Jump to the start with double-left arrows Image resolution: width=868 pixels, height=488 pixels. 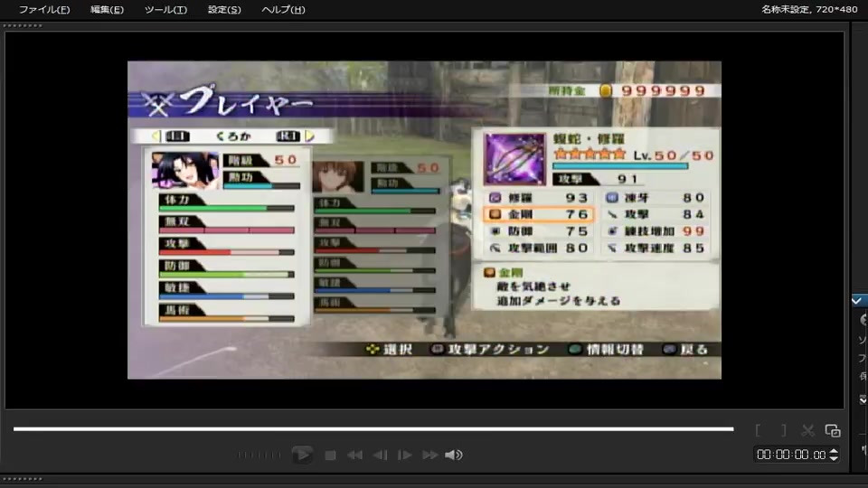(354, 455)
